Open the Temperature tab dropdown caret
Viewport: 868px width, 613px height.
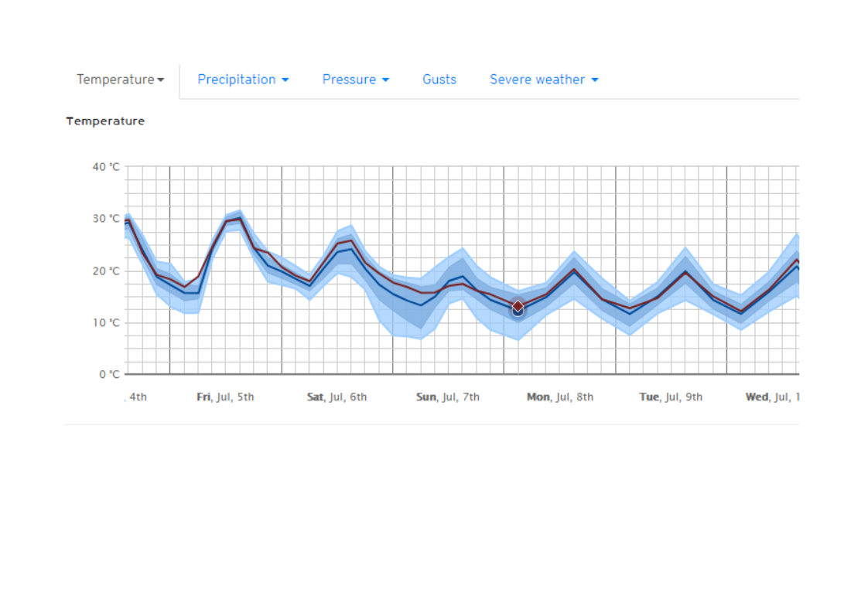coord(161,80)
